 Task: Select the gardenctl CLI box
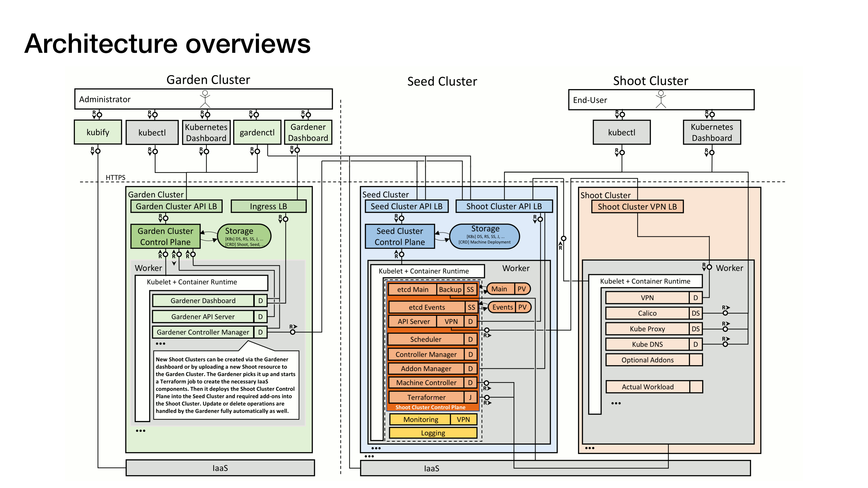[257, 132]
